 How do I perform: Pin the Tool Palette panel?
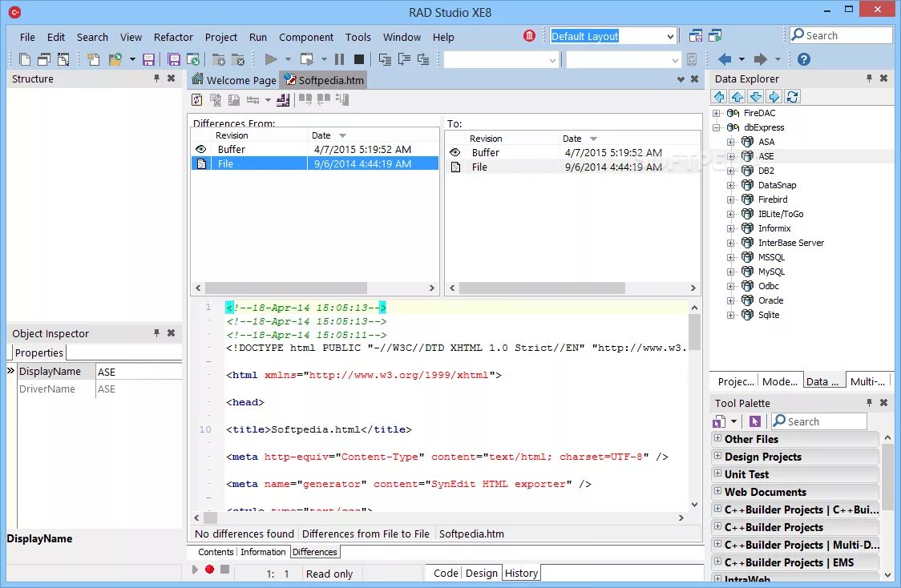869,402
